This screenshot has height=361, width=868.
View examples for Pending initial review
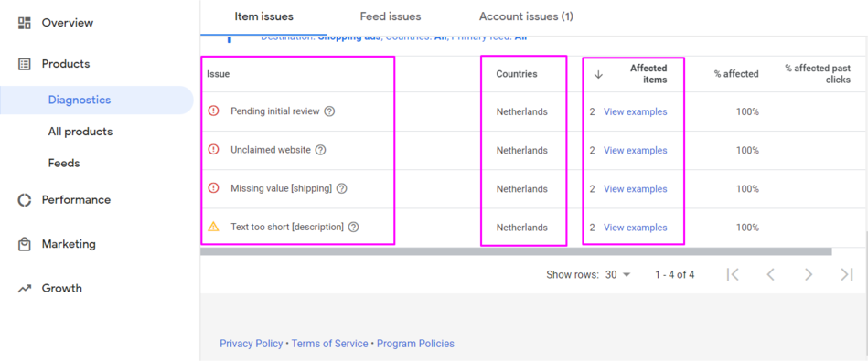click(x=635, y=111)
